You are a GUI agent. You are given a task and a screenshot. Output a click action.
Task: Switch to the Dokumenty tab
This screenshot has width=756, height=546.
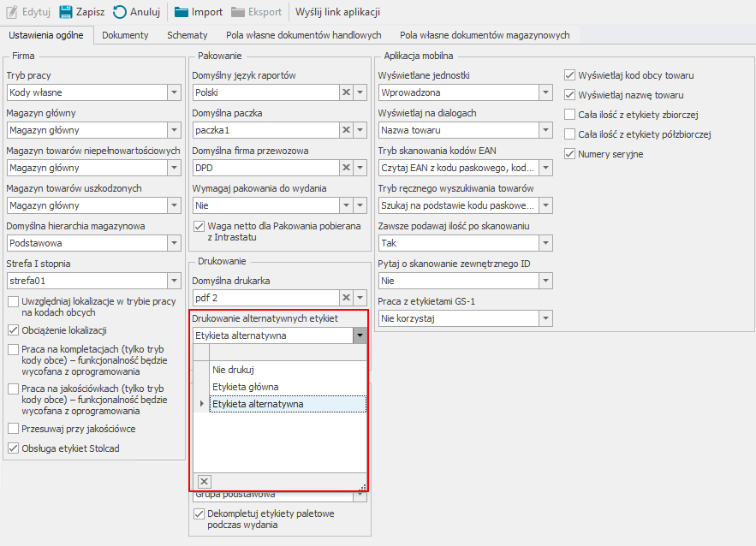click(125, 35)
